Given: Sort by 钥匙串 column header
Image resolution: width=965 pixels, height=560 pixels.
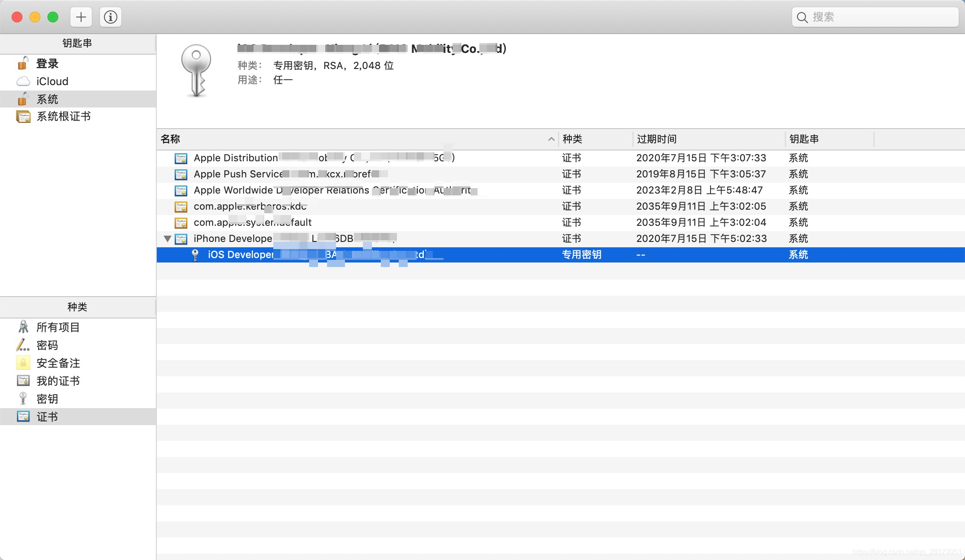Looking at the screenshot, I should tap(829, 139).
